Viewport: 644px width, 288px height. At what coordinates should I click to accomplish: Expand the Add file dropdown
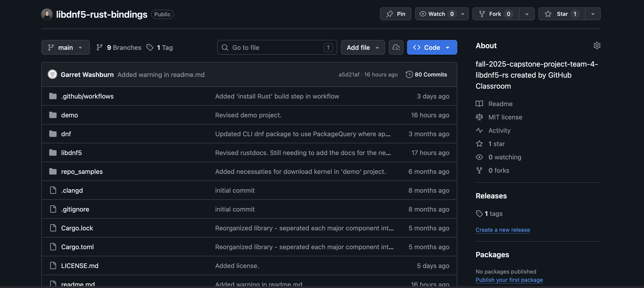(x=363, y=47)
